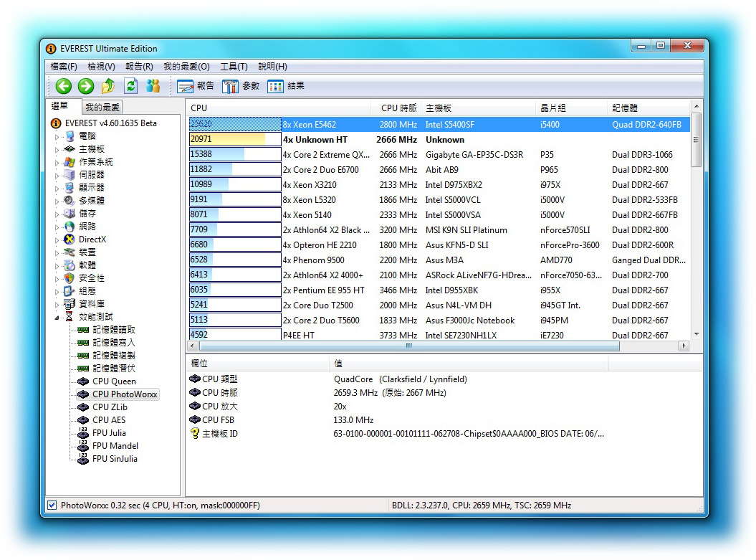The width and height of the screenshot is (756, 560).
Task: Toggle the PhotoWorxx status bar checkbox
Action: pyautogui.click(x=52, y=506)
